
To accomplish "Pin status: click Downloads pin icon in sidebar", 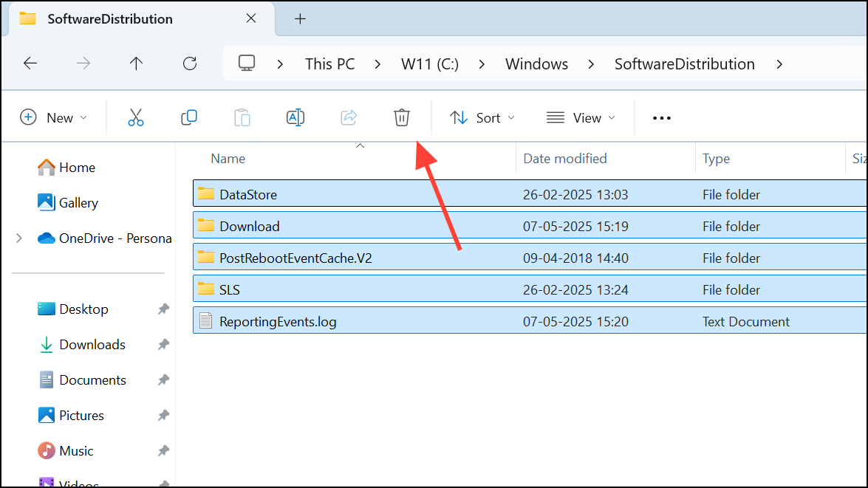I will click(163, 344).
